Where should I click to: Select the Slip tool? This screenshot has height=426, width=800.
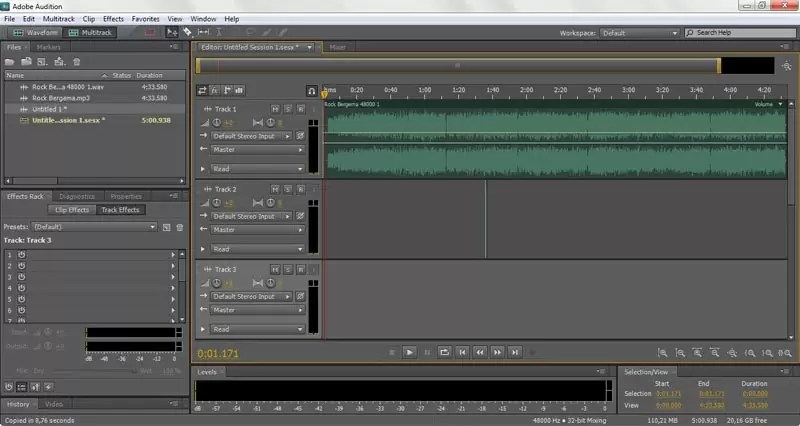[203, 32]
